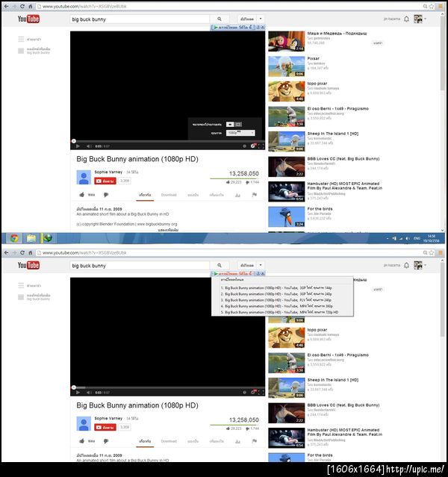Click like thumbs-up in top window
The height and width of the screenshot is (477, 448).
pos(82,195)
